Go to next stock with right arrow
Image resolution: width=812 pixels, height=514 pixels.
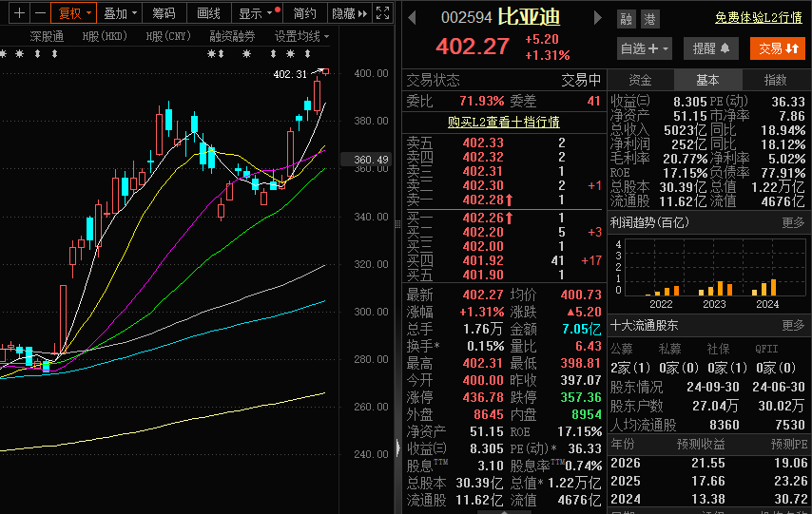598,18
